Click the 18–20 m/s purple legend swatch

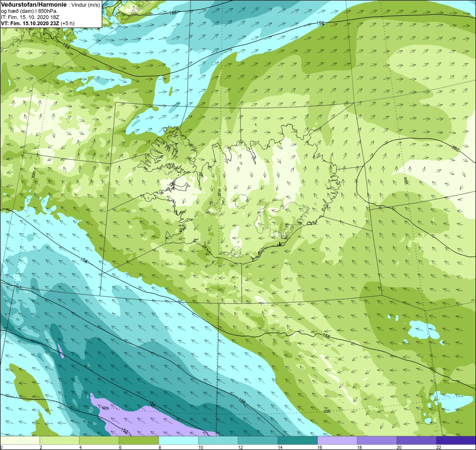(x=377, y=440)
